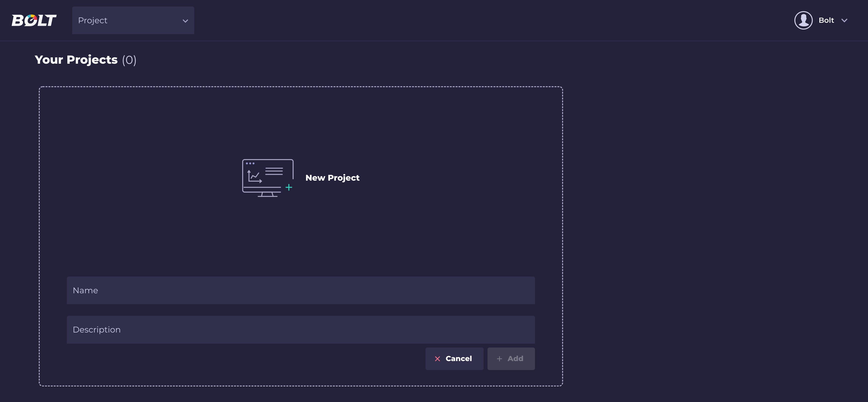
Task: Click the chevron in Project selector
Action: click(185, 21)
